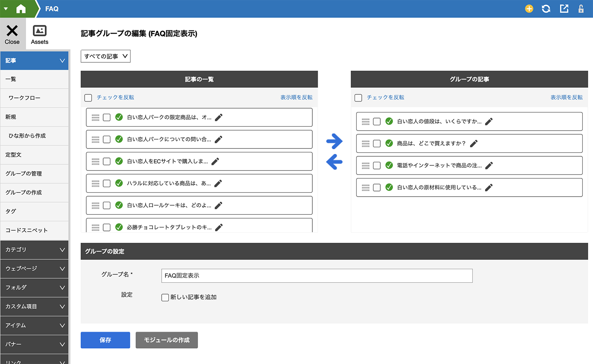Screen dimensions: 593x364
Task: Edit article 必勝チョコレートタブレット with pencil
Action: click(x=219, y=227)
